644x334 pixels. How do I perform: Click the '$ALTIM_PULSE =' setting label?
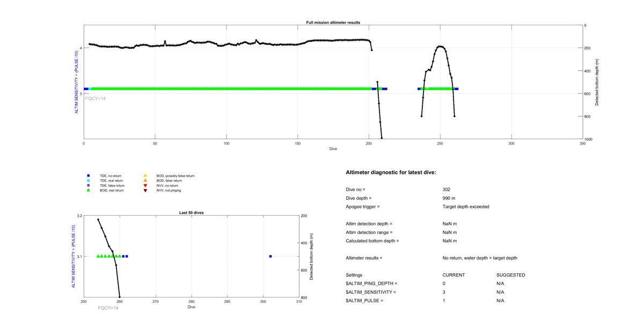(x=365, y=301)
